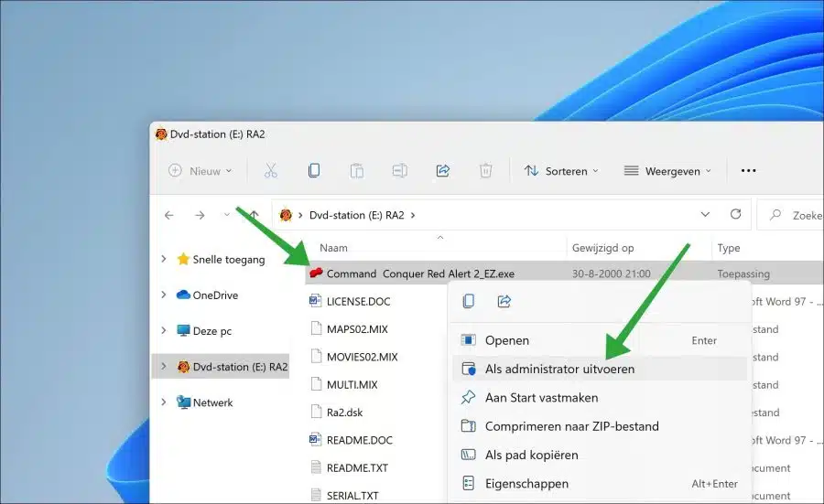Click the LICENSE.DOC Word file icon
This screenshot has height=504, width=824.
315,301
